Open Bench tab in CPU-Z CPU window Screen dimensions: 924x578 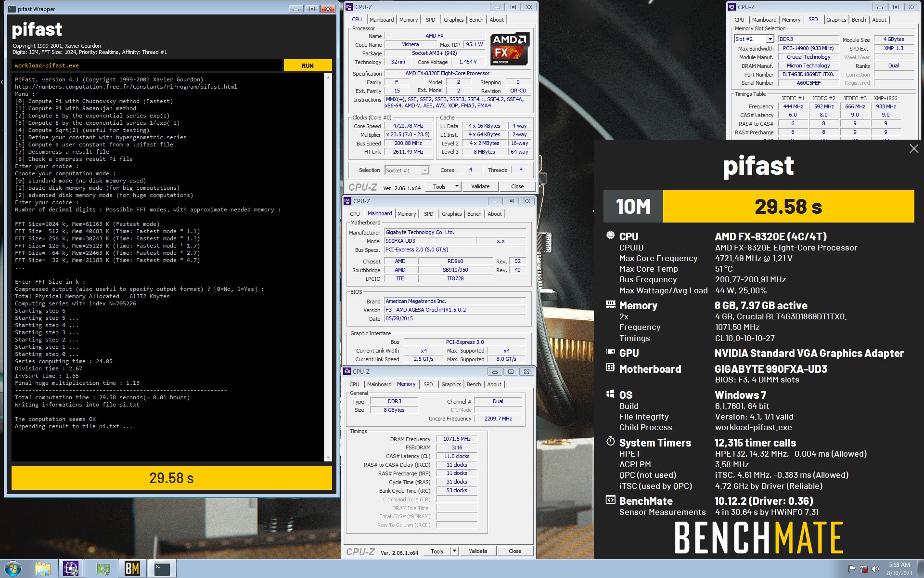click(x=476, y=20)
